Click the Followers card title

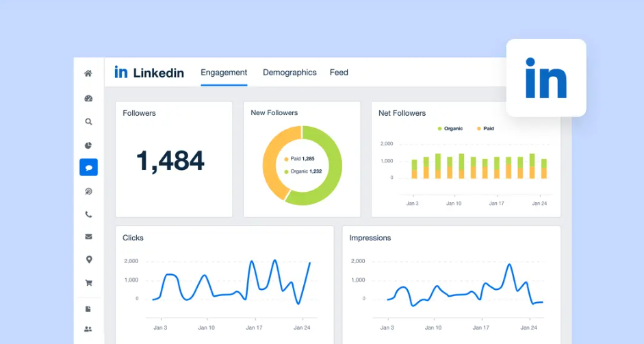pos(139,113)
